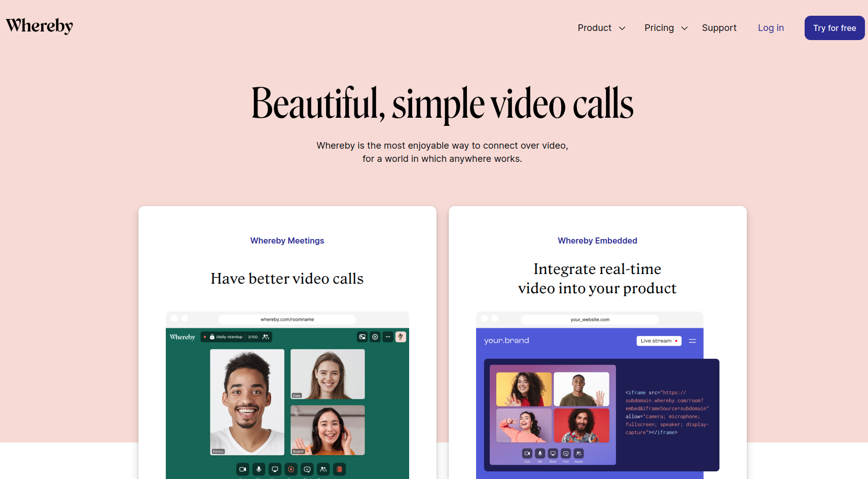The height and width of the screenshot is (479, 868).
Task: Select Noemi's video tile
Action: [x=328, y=430]
